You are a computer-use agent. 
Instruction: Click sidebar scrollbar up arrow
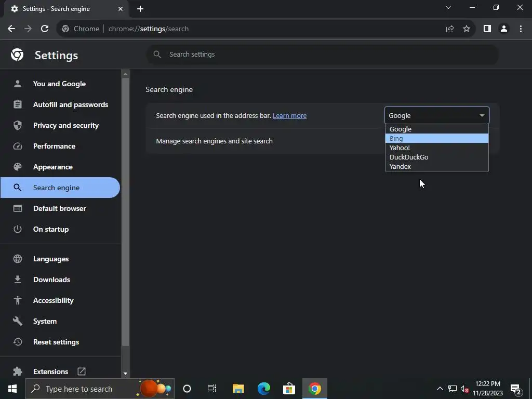coord(126,74)
